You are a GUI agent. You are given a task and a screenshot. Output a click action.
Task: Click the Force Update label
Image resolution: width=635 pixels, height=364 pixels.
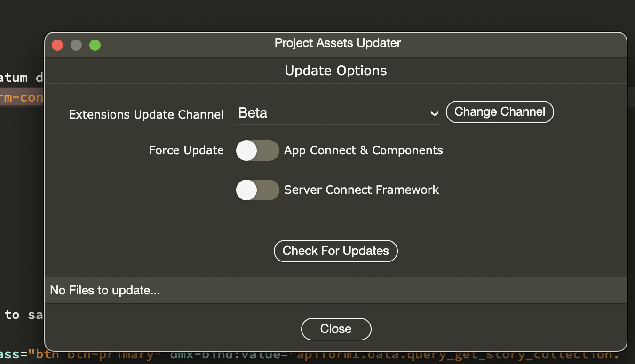pos(186,150)
